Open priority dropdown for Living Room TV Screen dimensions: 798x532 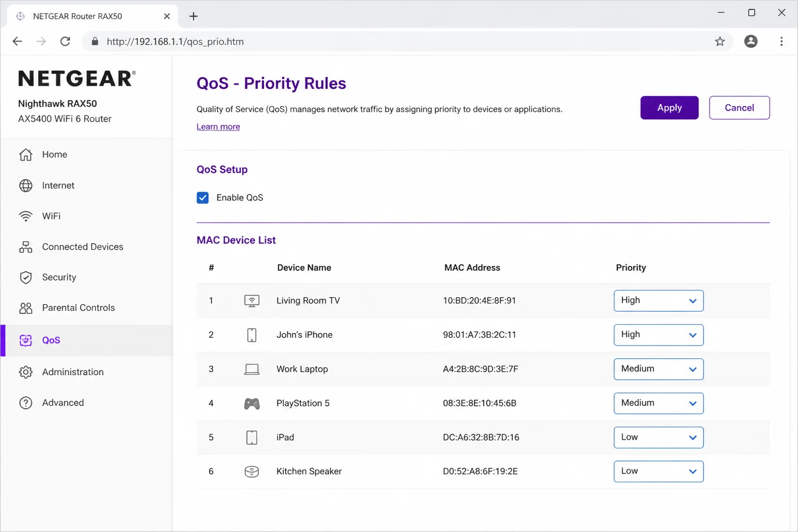(x=659, y=301)
